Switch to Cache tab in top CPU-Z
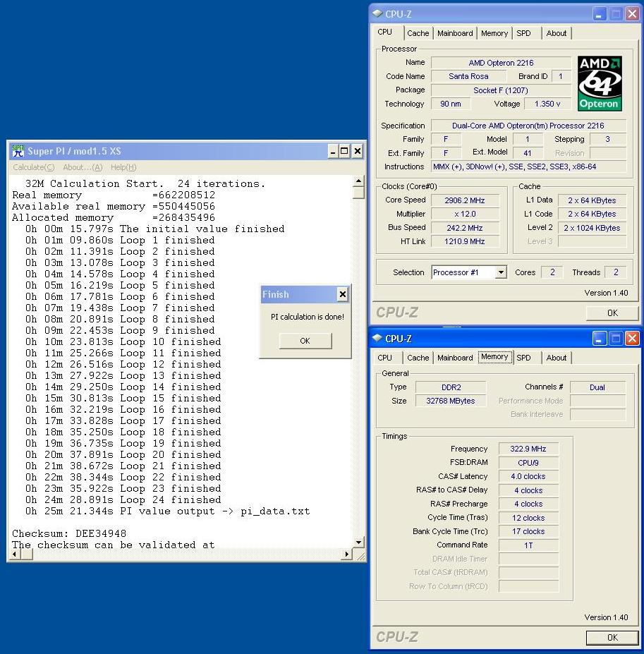The height and width of the screenshot is (654, 644). (x=418, y=33)
